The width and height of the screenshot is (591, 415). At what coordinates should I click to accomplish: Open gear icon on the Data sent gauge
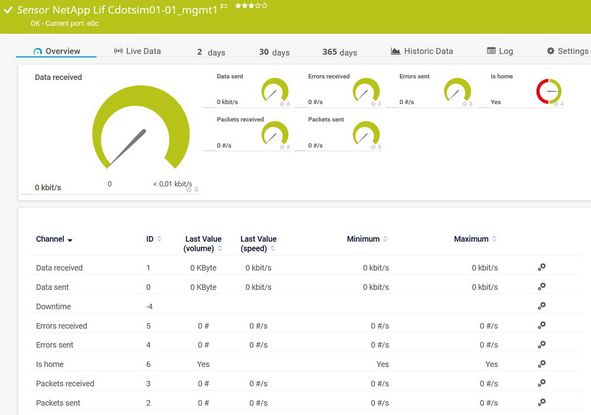point(282,104)
